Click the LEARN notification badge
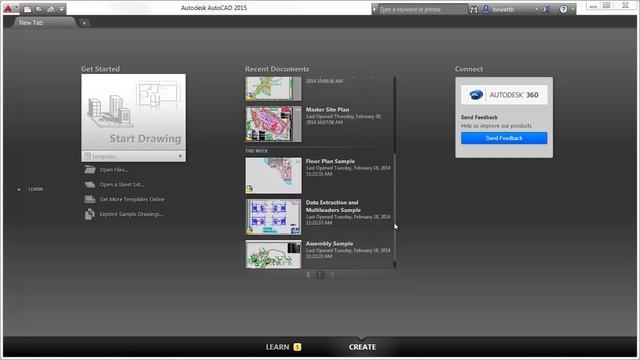 click(297, 347)
